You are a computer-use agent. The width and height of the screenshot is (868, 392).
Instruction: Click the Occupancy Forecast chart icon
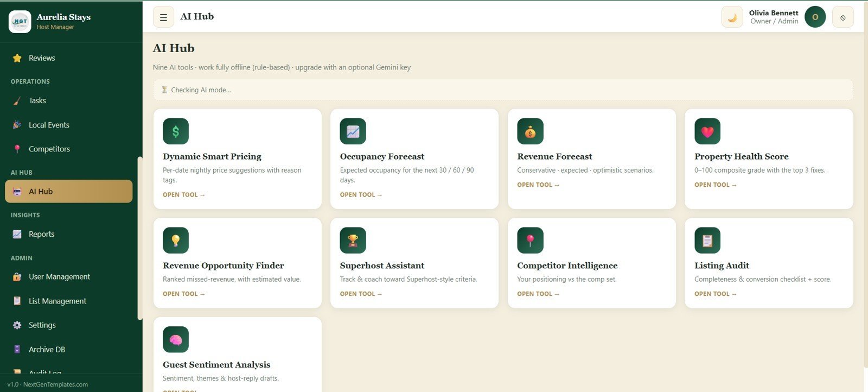(353, 131)
